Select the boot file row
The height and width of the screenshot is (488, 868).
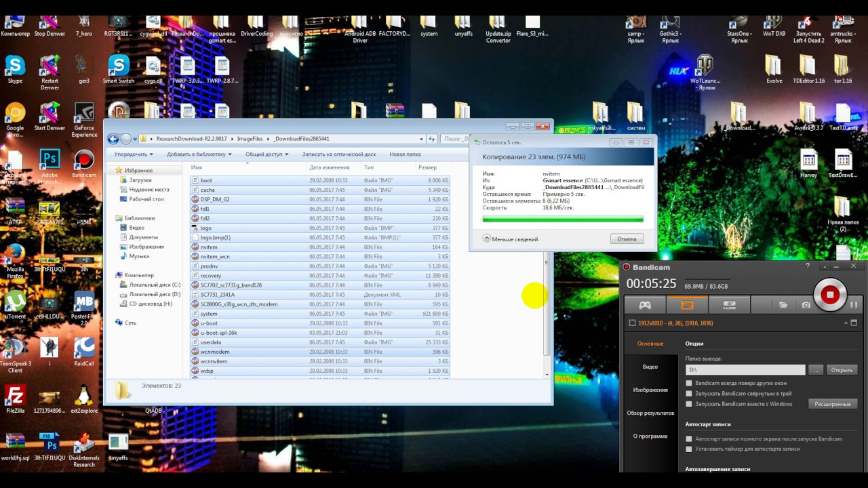[320, 180]
